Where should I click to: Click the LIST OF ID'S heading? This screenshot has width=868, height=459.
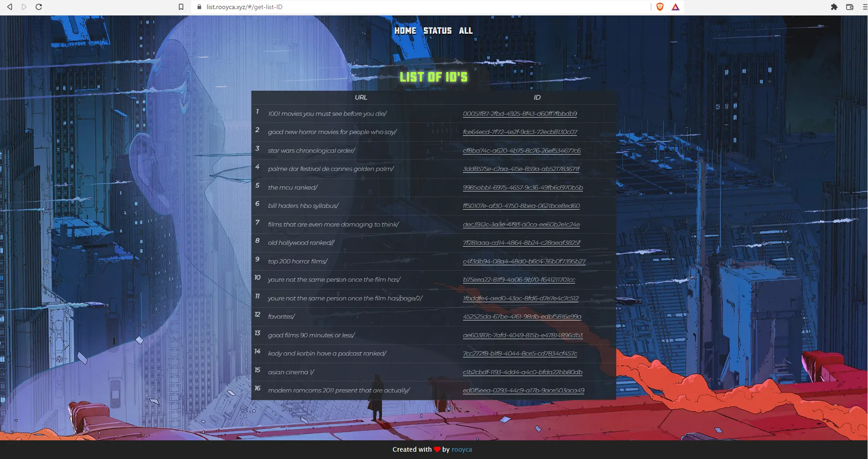click(x=433, y=77)
